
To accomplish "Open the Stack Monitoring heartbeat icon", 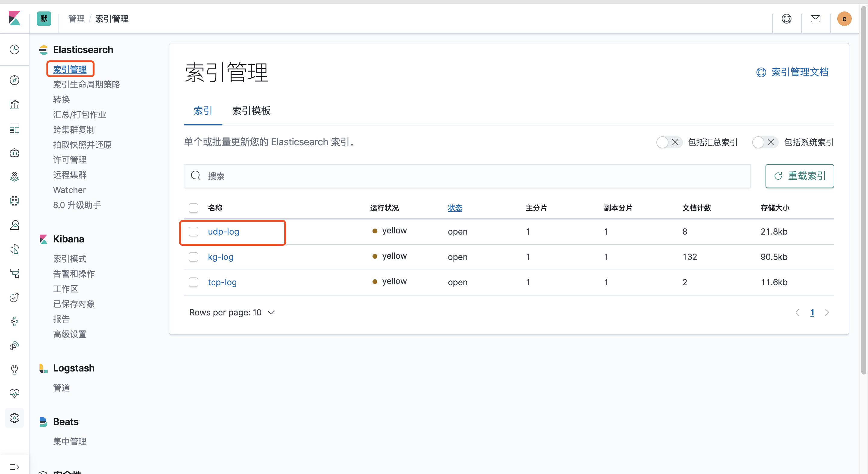I will [14, 393].
